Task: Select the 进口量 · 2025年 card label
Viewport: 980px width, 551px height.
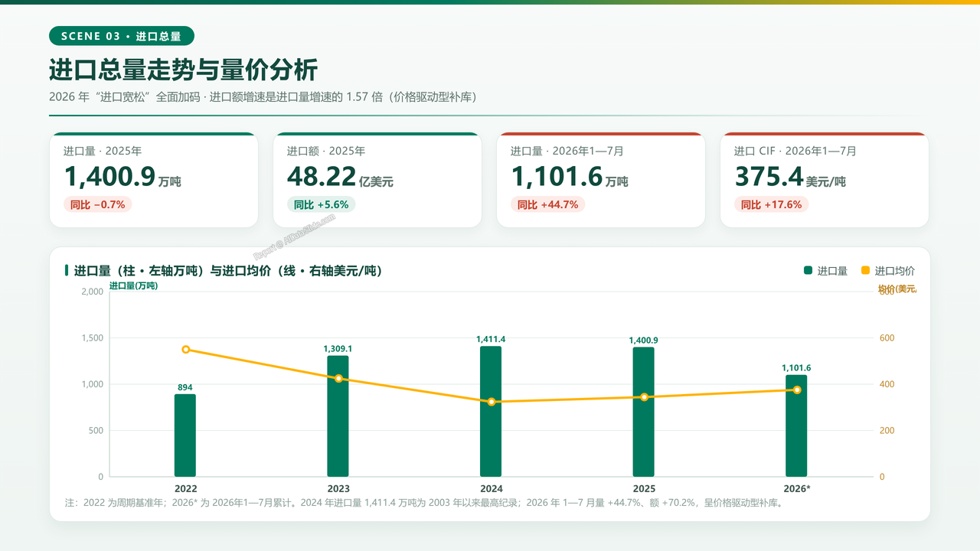Action: click(x=103, y=152)
